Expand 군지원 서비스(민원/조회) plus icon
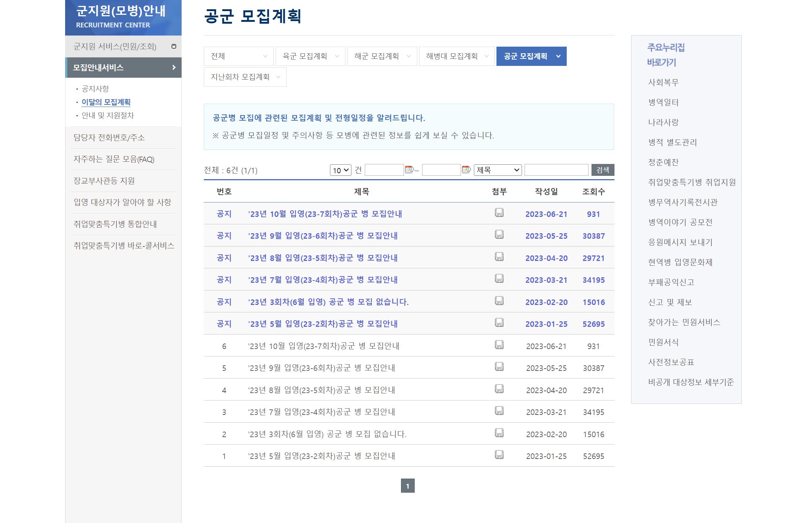Viewport: 812px width, 523px height. click(174, 46)
